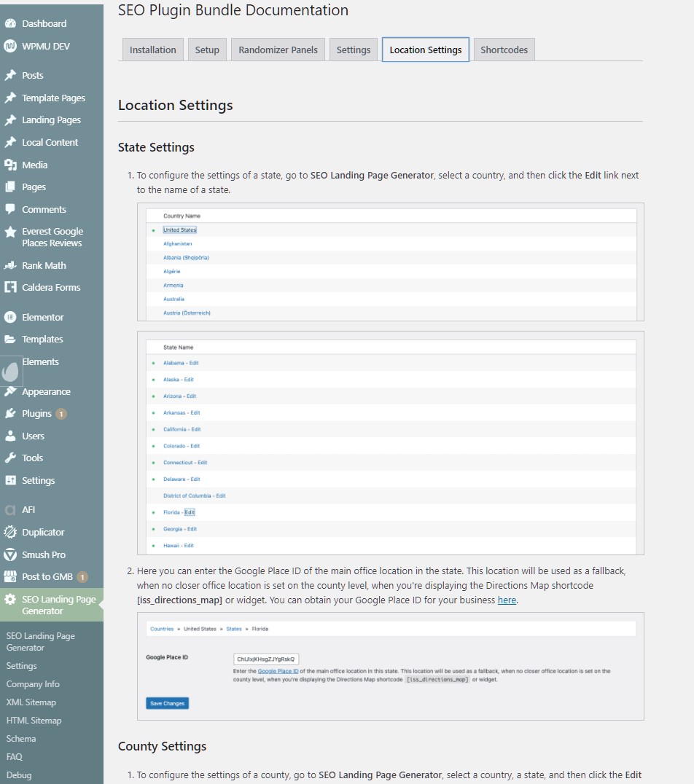Click the Everest Google Places Reviews star icon
Screen dimensions: 694x784
point(10,232)
